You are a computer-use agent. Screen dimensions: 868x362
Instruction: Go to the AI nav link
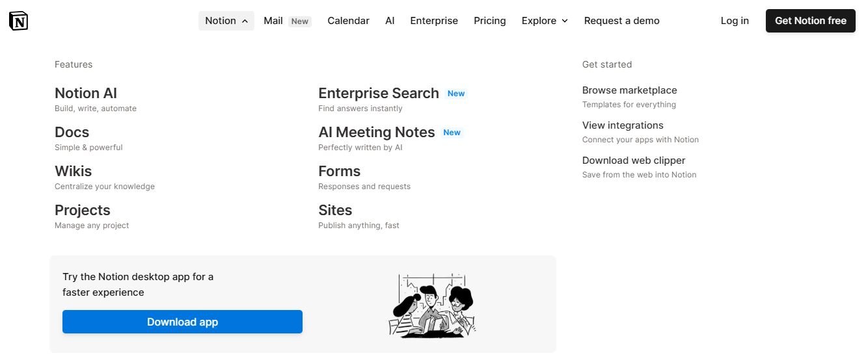click(x=390, y=21)
